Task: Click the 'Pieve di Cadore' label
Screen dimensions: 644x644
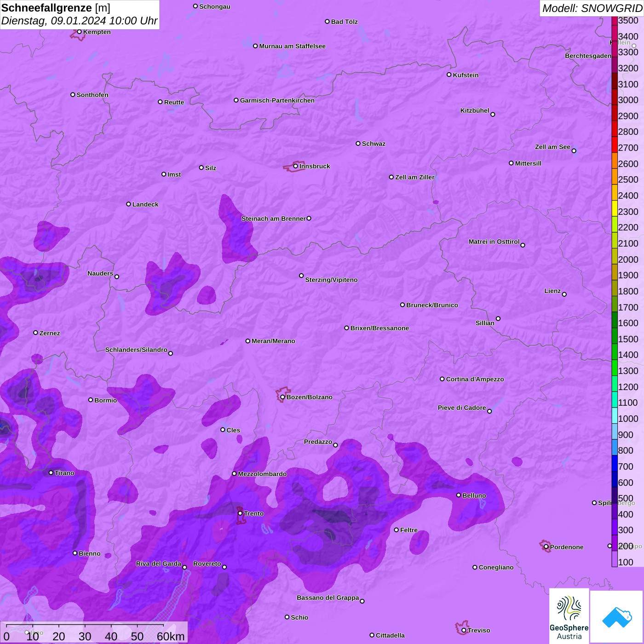Action: point(462,408)
